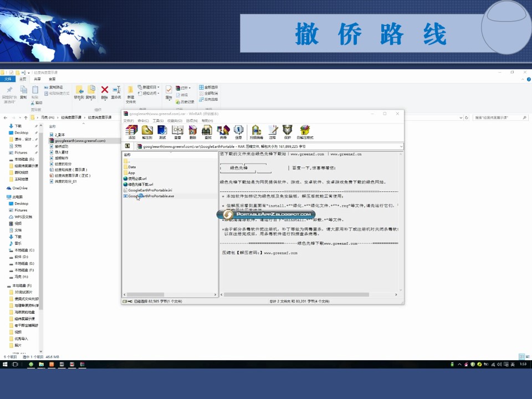Open the Explorer address bar history dropdown
This screenshot has height=399, width=532.
461,117
